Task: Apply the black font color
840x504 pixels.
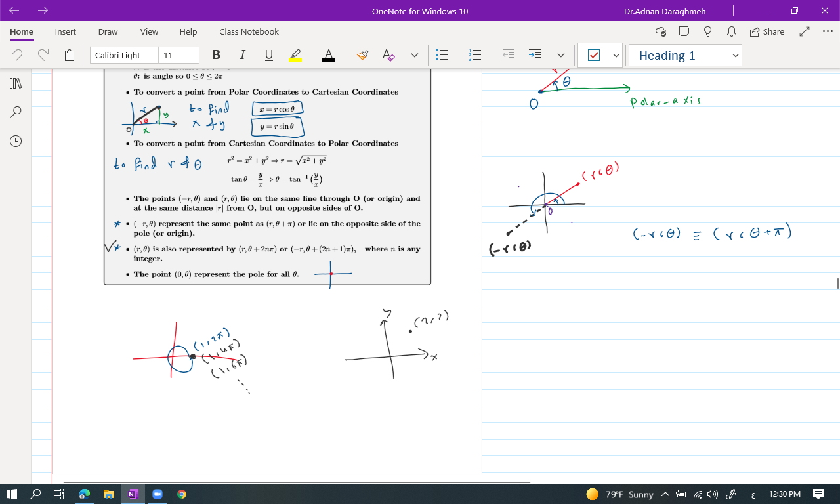Action: (329, 55)
